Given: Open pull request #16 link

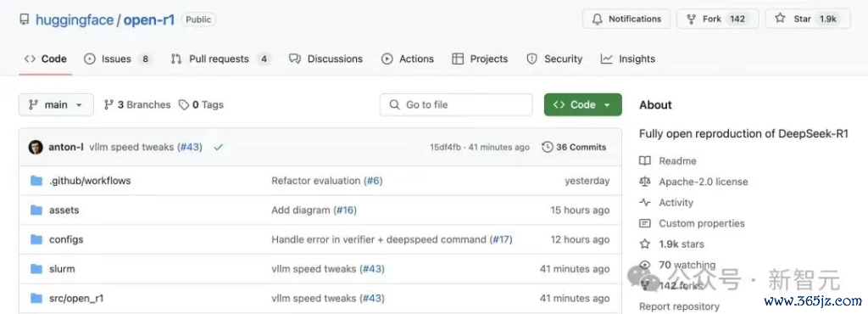Looking at the screenshot, I should (345, 210).
